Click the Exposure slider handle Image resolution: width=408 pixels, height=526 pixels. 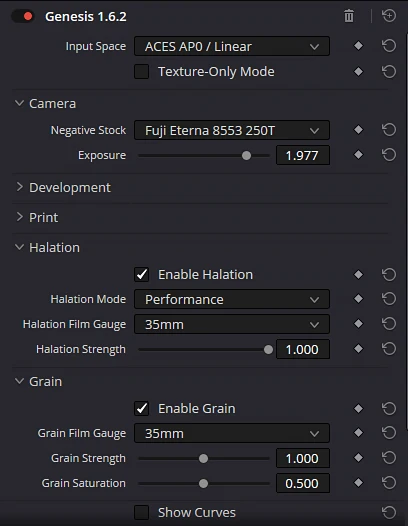coord(246,156)
